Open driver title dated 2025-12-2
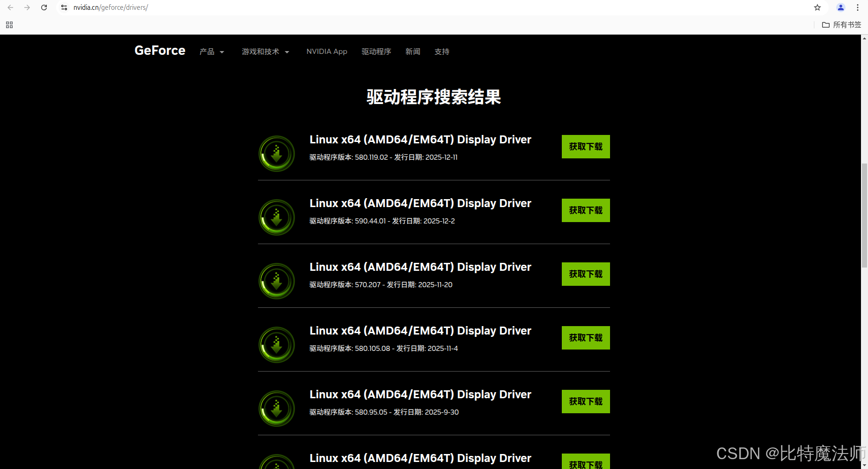This screenshot has width=868, height=469. click(x=420, y=203)
